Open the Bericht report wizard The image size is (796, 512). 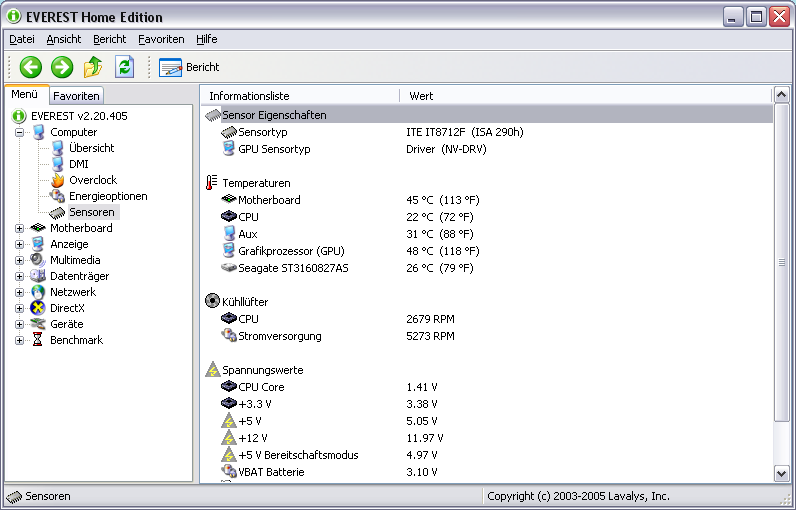point(189,67)
